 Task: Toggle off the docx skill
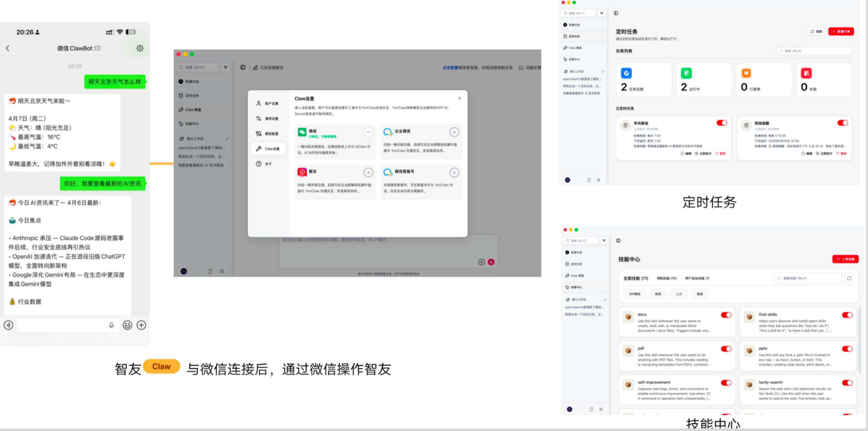click(x=726, y=315)
